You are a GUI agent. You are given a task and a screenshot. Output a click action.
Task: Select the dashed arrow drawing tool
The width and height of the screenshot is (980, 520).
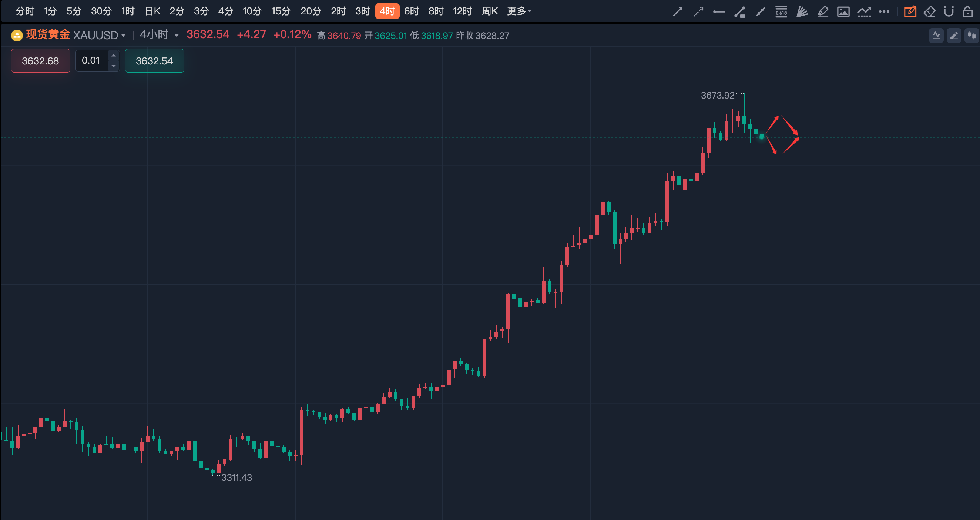[698, 11]
